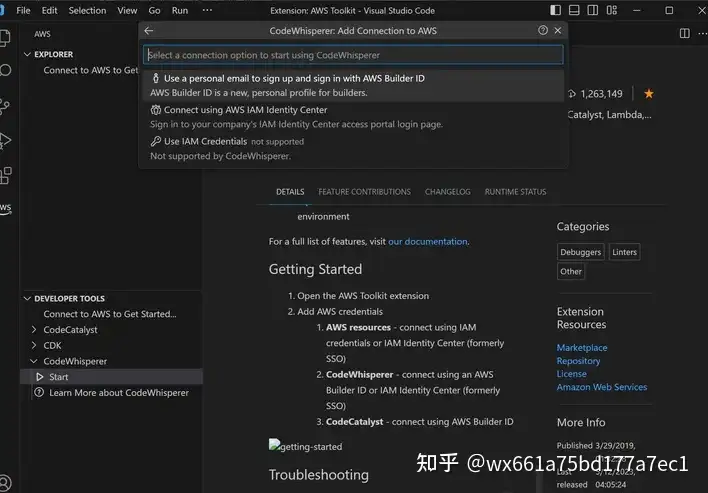The height and width of the screenshot is (493, 708).
Task: Toggle primary side bar layout icon
Action: click(555, 10)
